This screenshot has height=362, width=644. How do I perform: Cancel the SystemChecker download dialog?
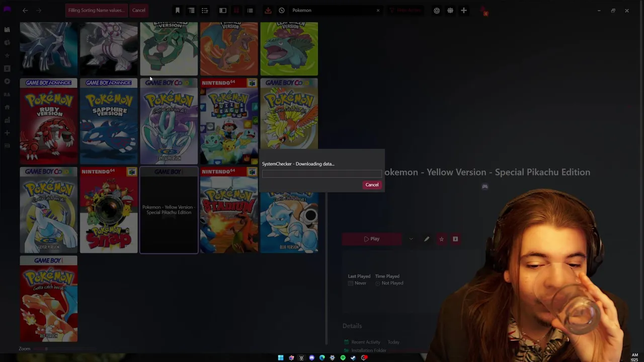click(372, 185)
